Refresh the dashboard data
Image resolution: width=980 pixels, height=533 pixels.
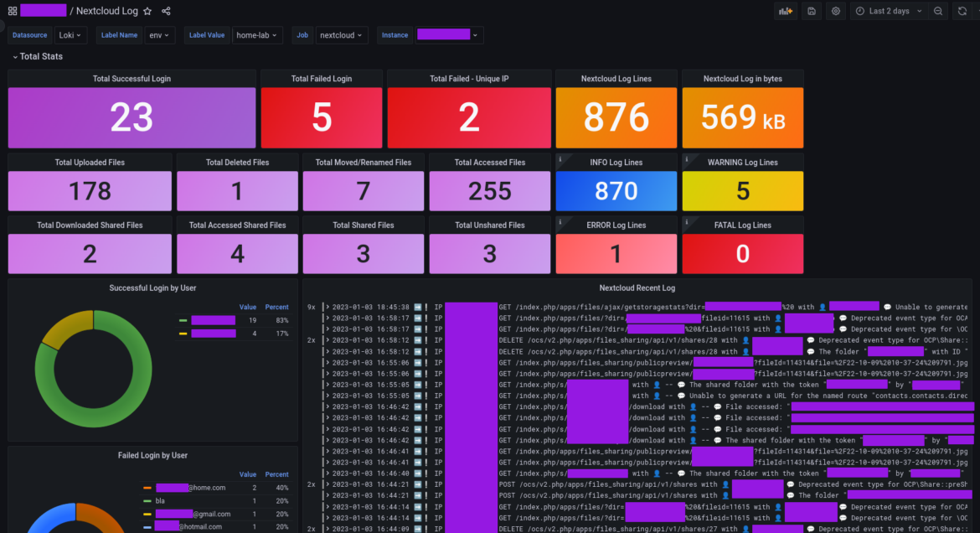coord(962,10)
